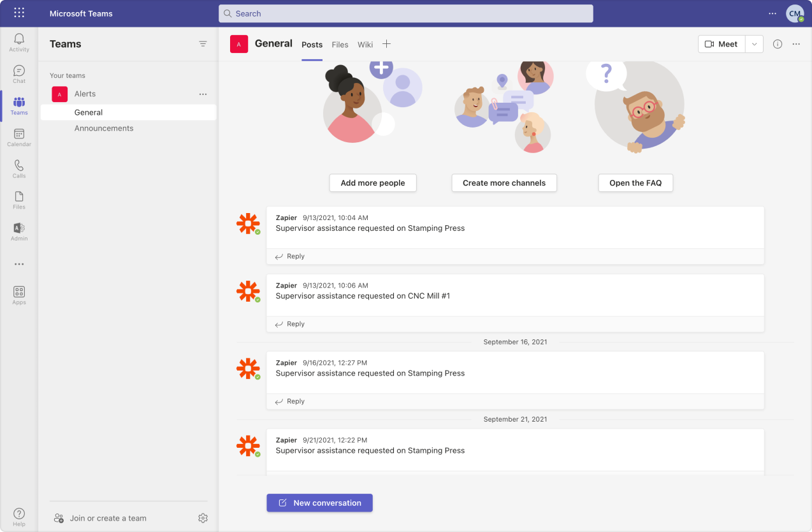Screen dimensions: 812x532
Task: Open Help at bottom of sidebar
Action: (x=19, y=517)
